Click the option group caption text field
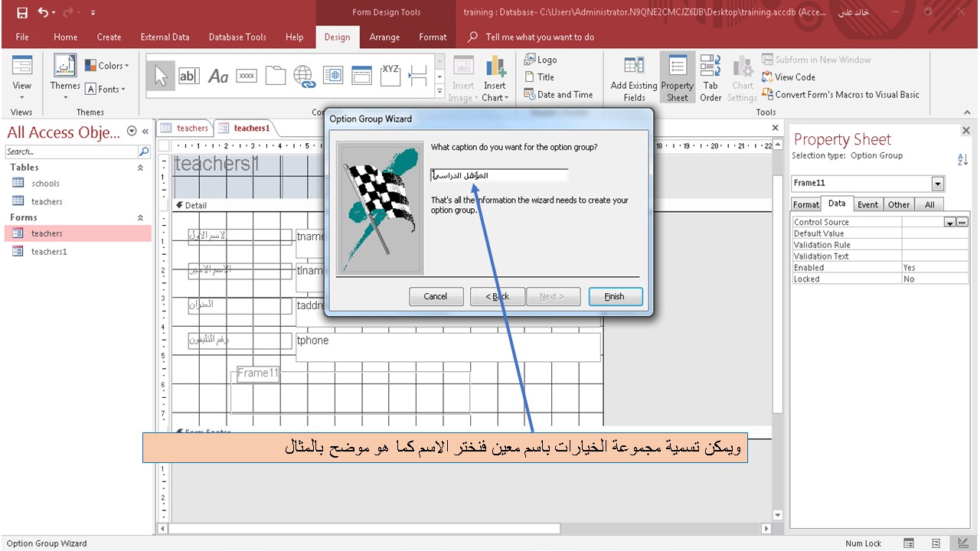 (499, 175)
